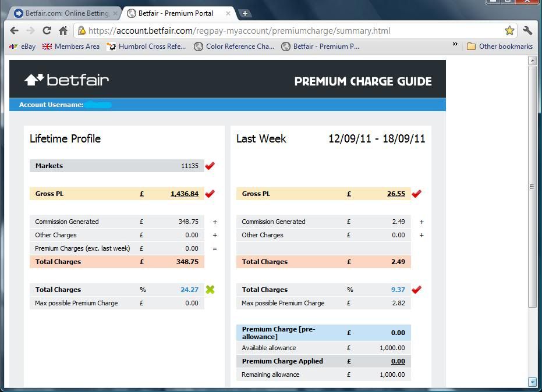542x392 pixels.
Task: Open the Lifetime Gross PL 1,436.84 link
Action: [x=185, y=194]
